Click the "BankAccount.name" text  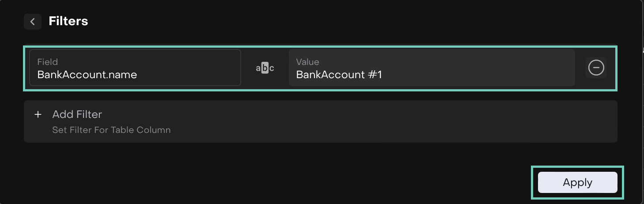coord(87,75)
